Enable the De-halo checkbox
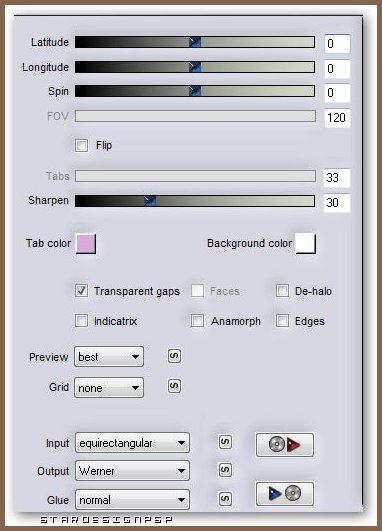This screenshot has width=382, height=531. pos(282,291)
